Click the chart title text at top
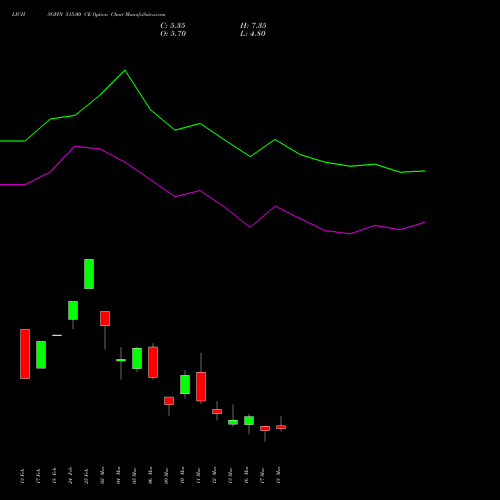Viewport: 500px width, 500px height. (x=88, y=14)
